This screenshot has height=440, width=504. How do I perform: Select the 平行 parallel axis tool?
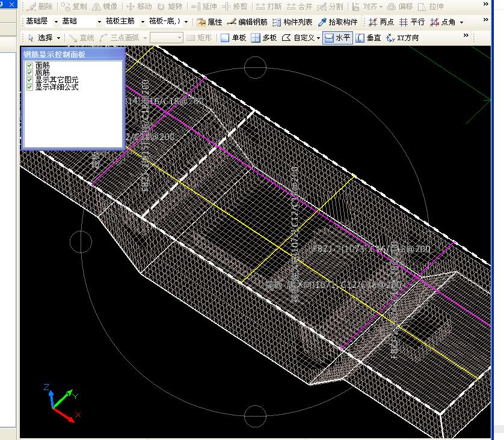click(412, 22)
